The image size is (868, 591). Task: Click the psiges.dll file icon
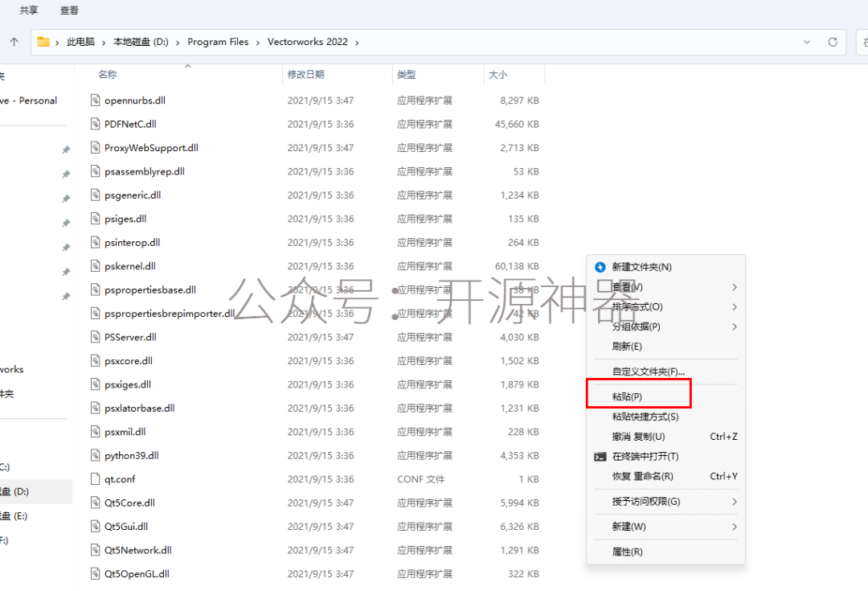(95, 219)
